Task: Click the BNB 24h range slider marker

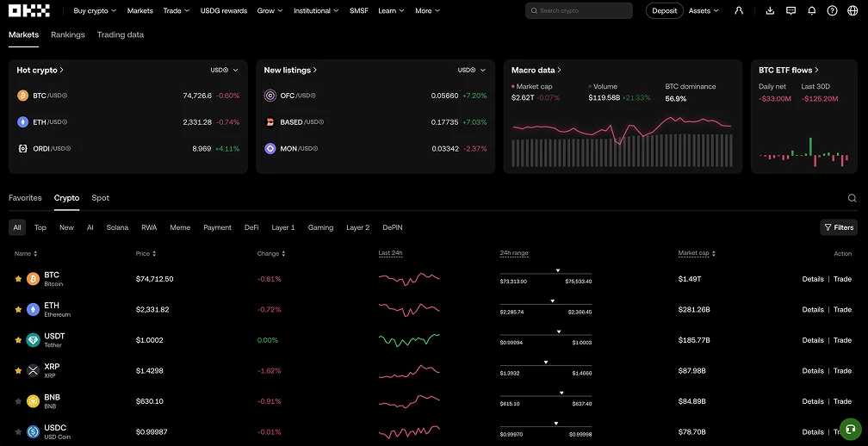Action: click(x=561, y=393)
